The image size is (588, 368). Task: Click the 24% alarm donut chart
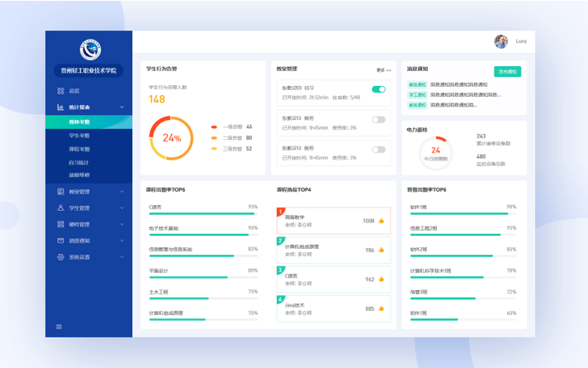[x=172, y=138]
